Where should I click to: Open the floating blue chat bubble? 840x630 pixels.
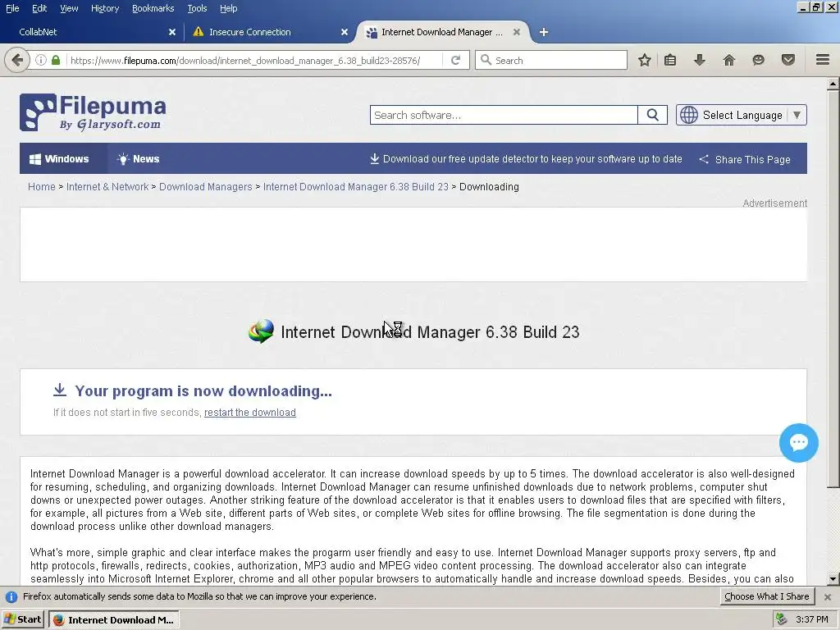click(x=799, y=442)
